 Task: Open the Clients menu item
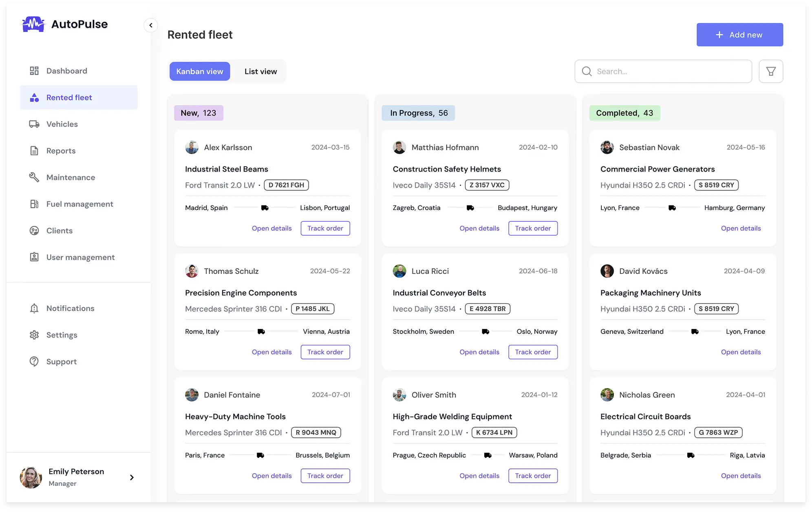tap(60, 231)
